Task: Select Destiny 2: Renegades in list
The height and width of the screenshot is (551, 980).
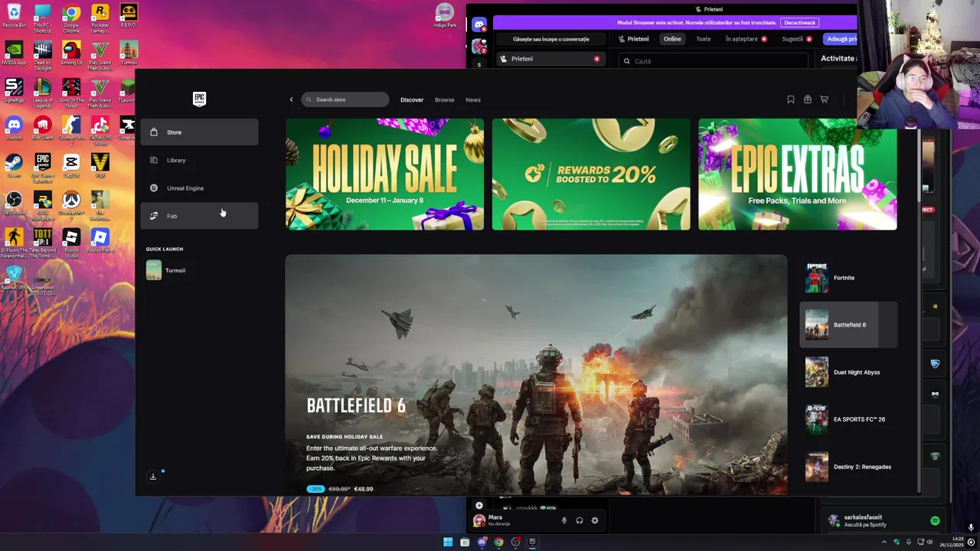Action: click(848, 467)
